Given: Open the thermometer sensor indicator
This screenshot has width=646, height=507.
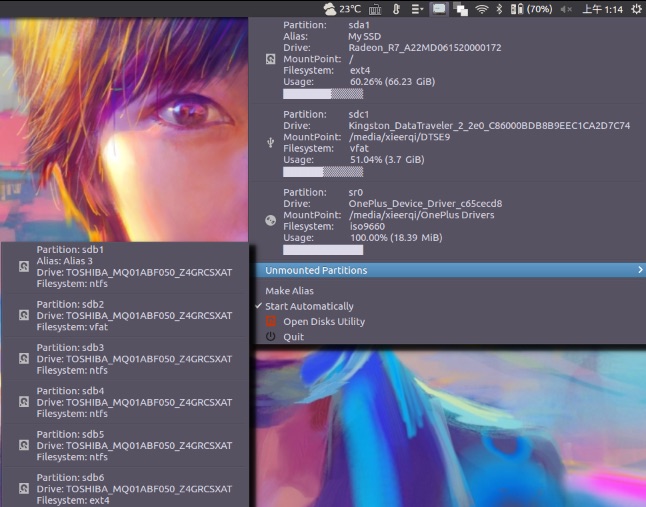Looking at the screenshot, I should (396, 9).
